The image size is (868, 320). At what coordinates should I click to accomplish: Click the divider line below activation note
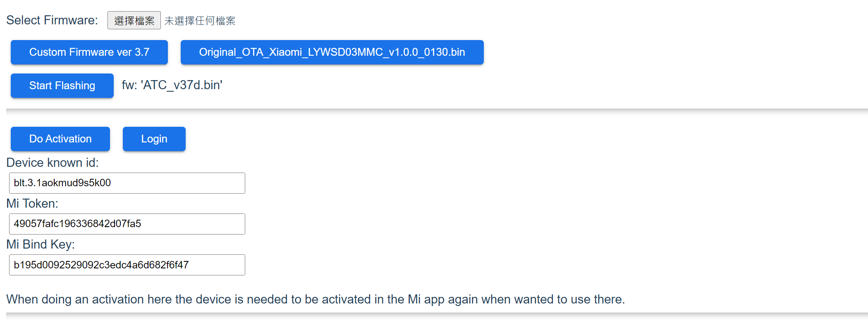(437, 313)
